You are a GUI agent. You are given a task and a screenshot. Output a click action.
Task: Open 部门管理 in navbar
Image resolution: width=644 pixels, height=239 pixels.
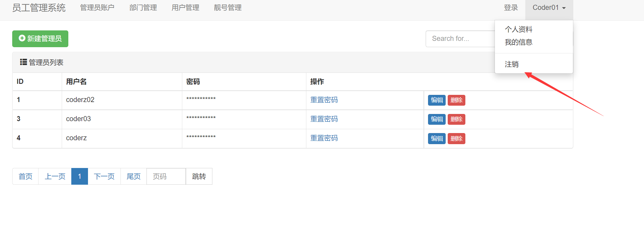[x=143, y=8]
